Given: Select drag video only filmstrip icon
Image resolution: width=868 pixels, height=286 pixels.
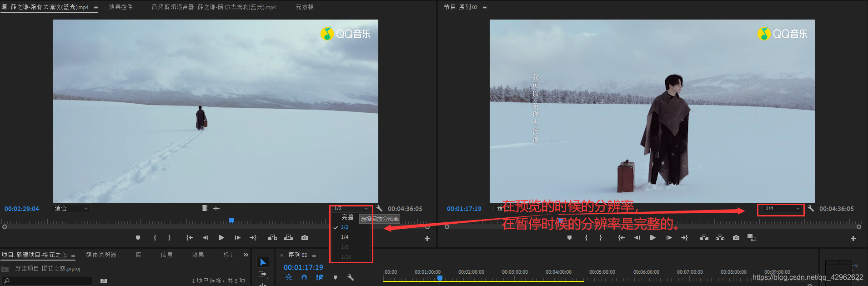Looking at the screenshot, I should [205, 208].
